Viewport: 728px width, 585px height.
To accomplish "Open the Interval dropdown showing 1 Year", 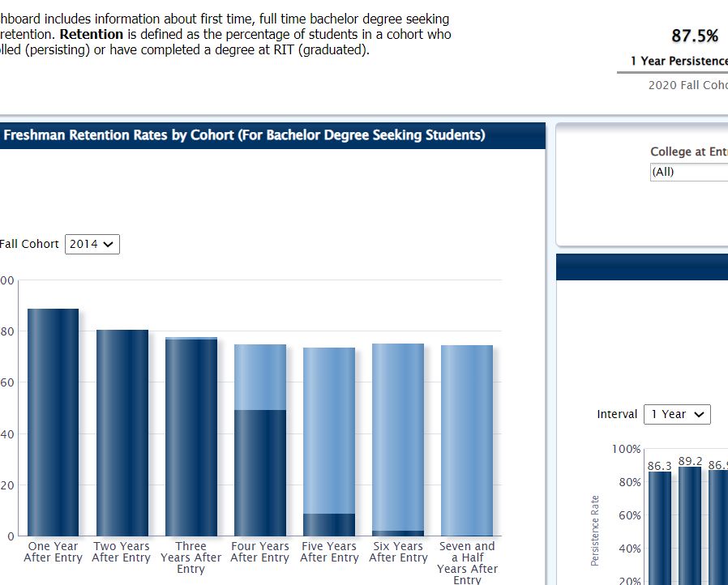I will (x=677, y=414).
